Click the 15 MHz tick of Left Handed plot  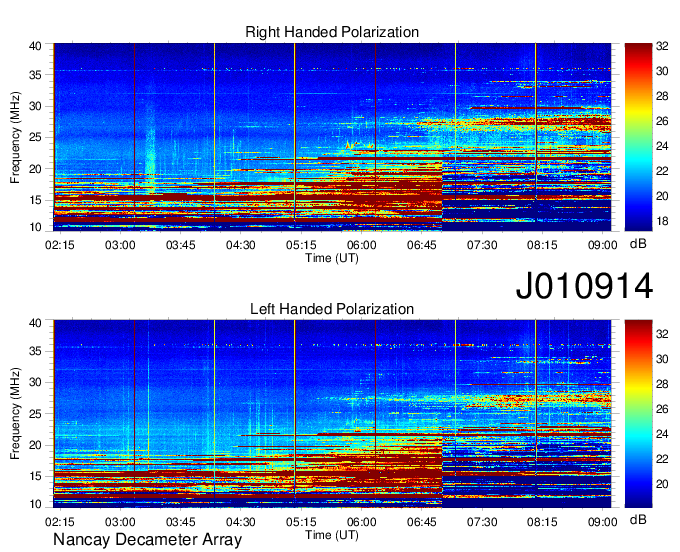tap(35, 476)
